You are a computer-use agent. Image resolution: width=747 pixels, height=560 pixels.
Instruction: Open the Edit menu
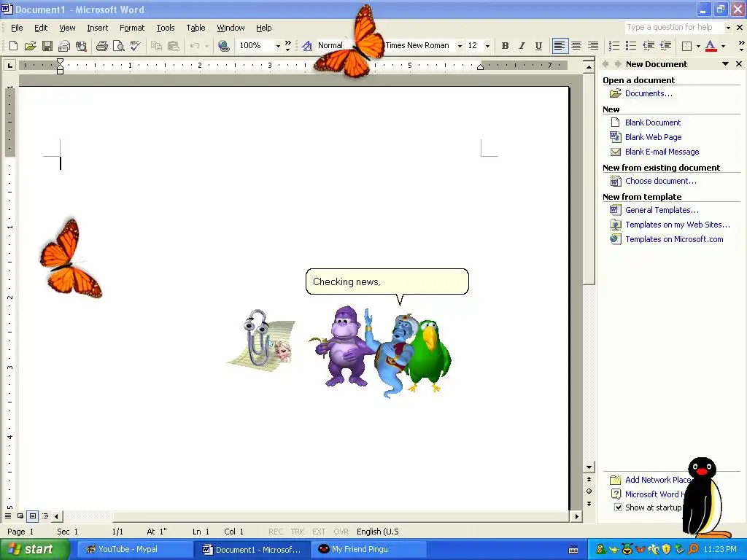pos(41,28)
